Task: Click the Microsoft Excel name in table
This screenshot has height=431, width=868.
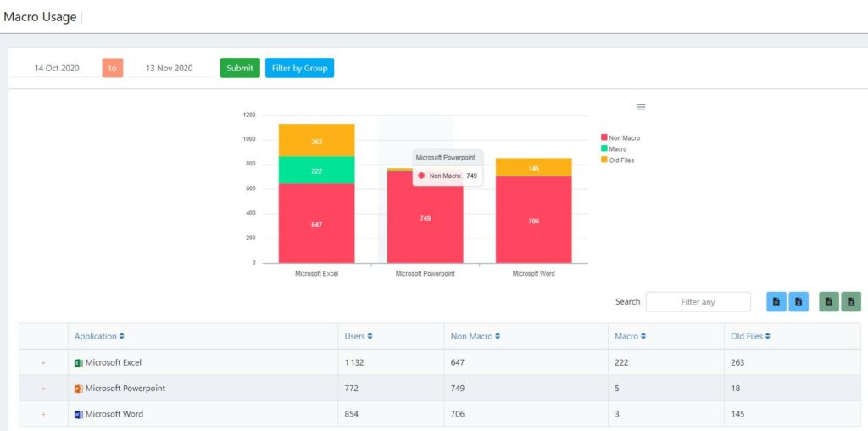Action: coord(114,363)
